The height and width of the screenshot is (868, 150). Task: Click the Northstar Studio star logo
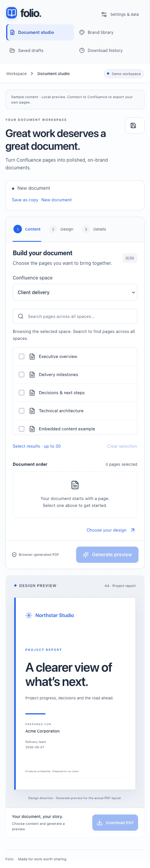(x=29, y=615)
